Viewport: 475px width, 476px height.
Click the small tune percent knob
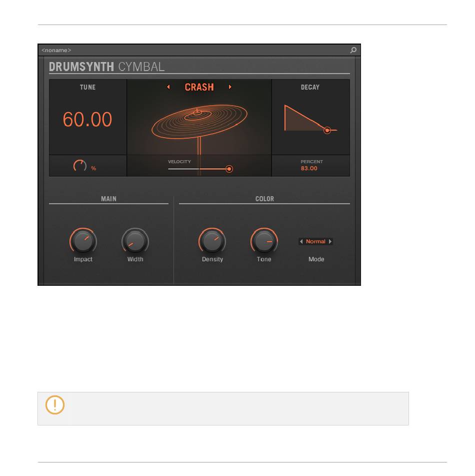click(80, 166)
